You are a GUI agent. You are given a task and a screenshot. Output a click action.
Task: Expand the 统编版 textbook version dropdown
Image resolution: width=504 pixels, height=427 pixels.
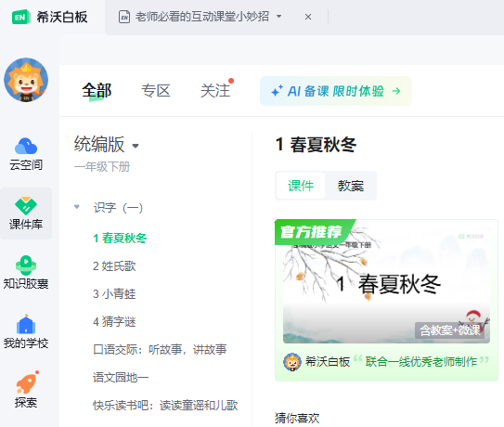[x=136, y=146]
